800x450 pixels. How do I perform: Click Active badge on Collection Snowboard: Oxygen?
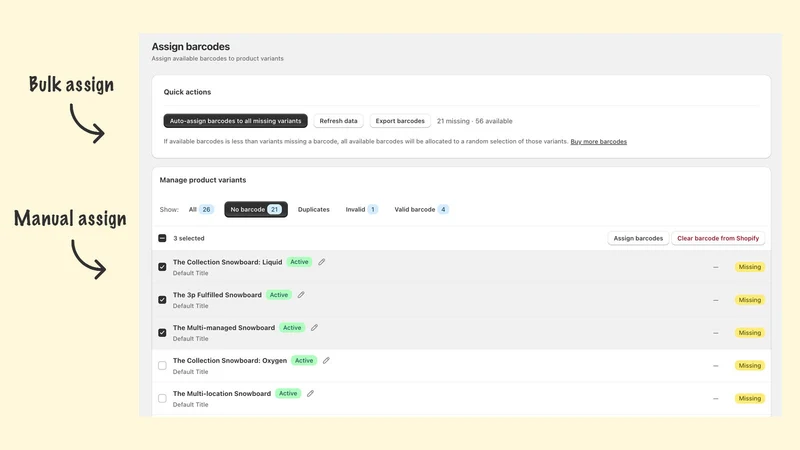tap(304, 360)
